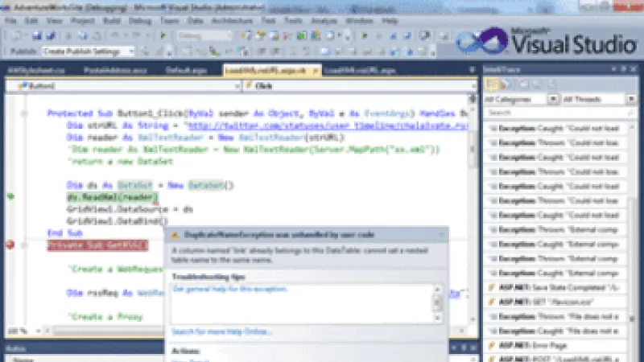This screenshot has height=362, width=644.
Task: Switch to the Default.aspx tab
Action: 186,70
